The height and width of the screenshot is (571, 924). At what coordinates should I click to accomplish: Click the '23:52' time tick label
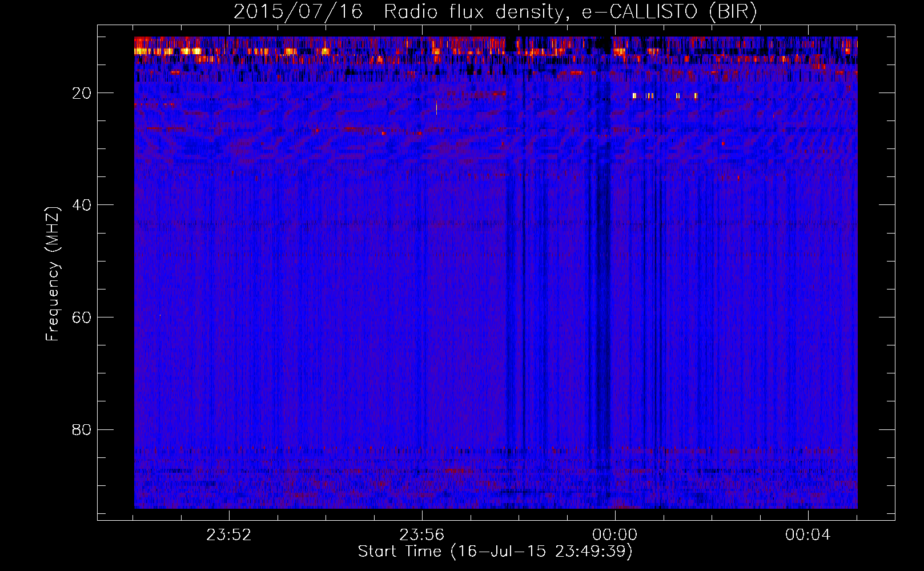(x=229, y=535)
